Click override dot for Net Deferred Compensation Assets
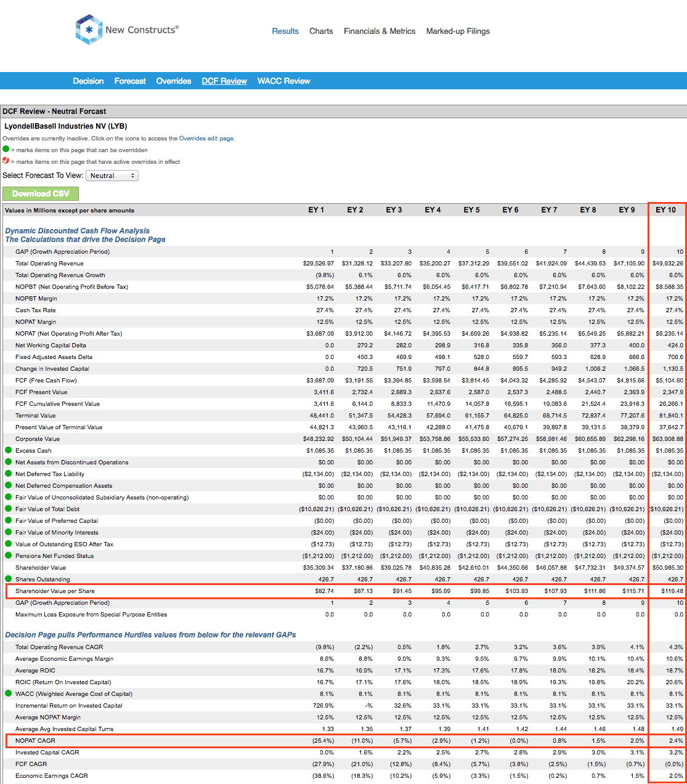Screen dimensions: 687x784 click(8, 485)
